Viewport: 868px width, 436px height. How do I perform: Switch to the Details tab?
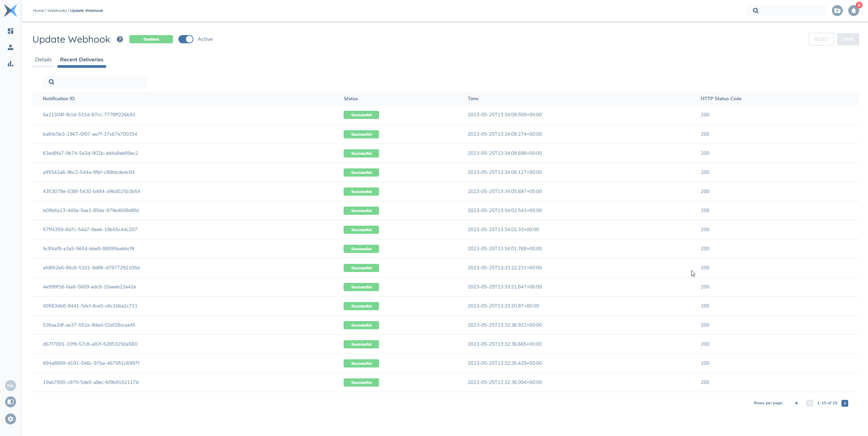coord(43,60)
